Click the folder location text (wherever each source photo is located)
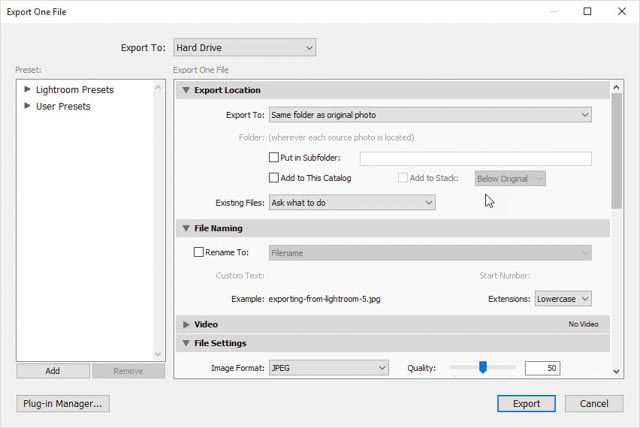640x428 pixels. pos(342,137)
